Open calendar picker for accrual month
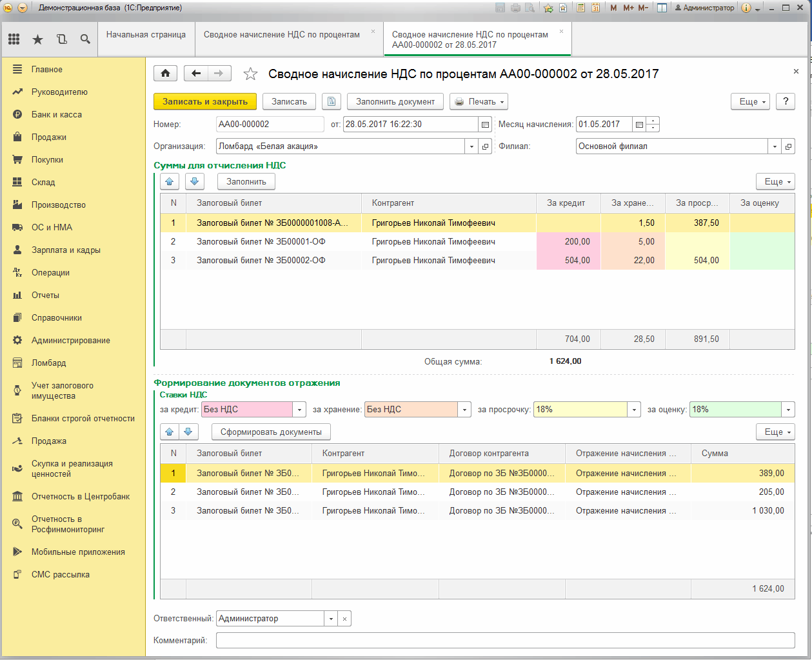Image resolution: width=812 pixels, height=660 pixels. coord(639,125)
